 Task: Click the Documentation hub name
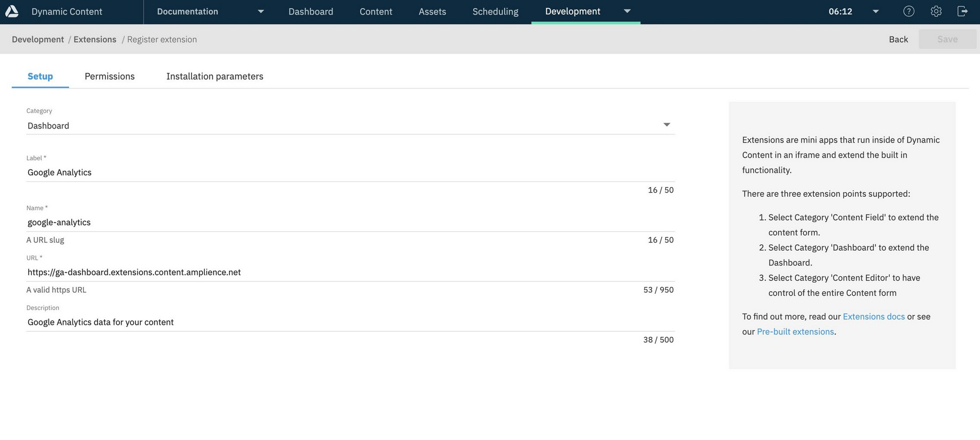(x=188, y=11)
